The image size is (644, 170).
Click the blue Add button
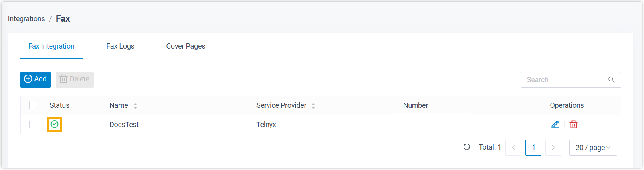pos(36,79)
